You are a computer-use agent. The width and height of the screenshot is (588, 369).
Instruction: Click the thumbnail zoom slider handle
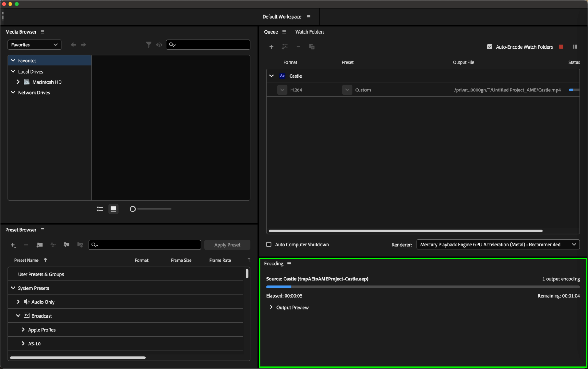coord(133,209)
